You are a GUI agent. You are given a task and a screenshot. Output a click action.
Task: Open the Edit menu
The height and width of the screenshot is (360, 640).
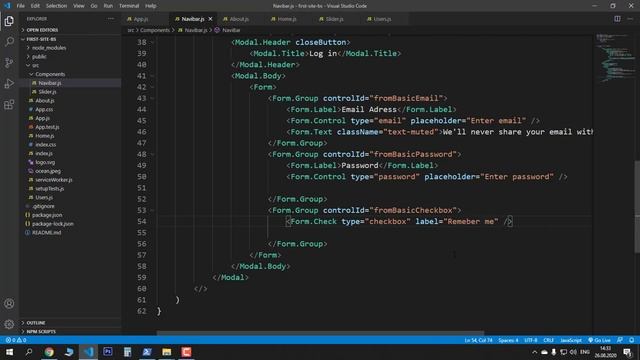(36, 6)
